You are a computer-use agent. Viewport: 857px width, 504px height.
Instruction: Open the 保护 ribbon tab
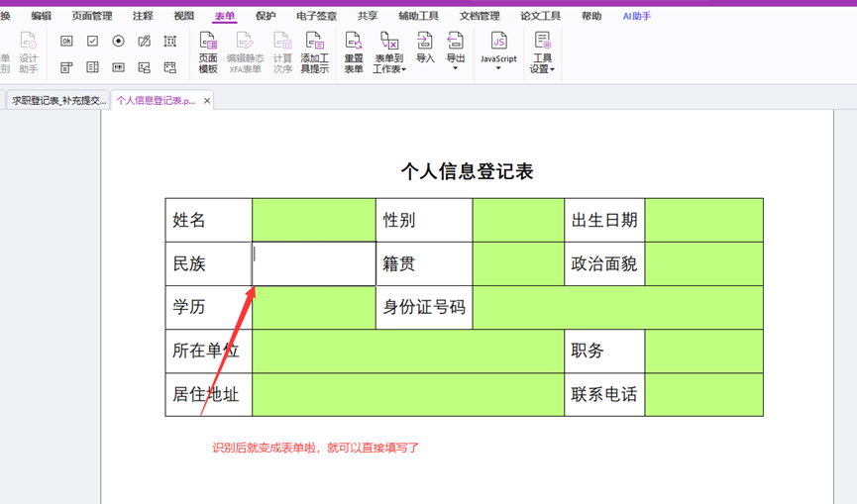[x=266, y=16]
